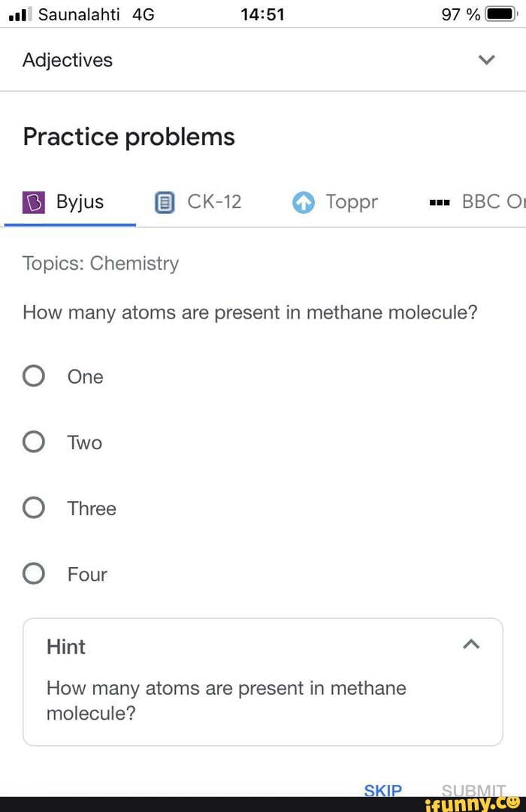526x812 pixels.
Task: Select the answer option Two
Action: (33, 442)
